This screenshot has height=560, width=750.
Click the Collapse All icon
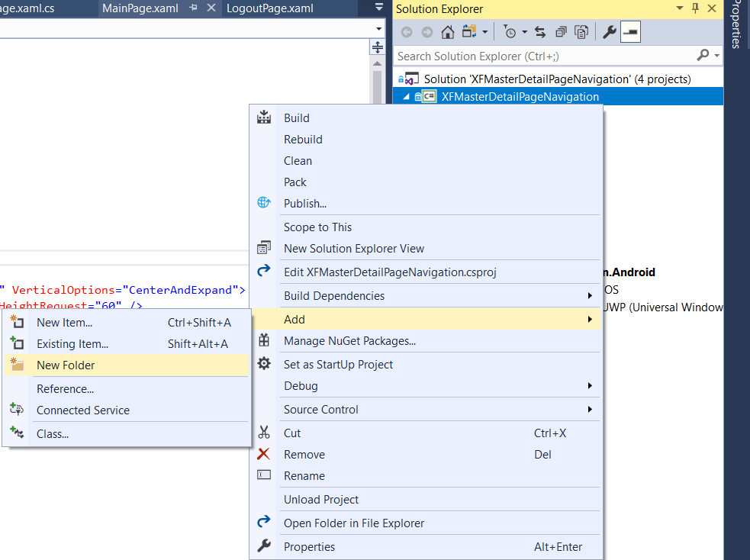click(x=561, y=31)
